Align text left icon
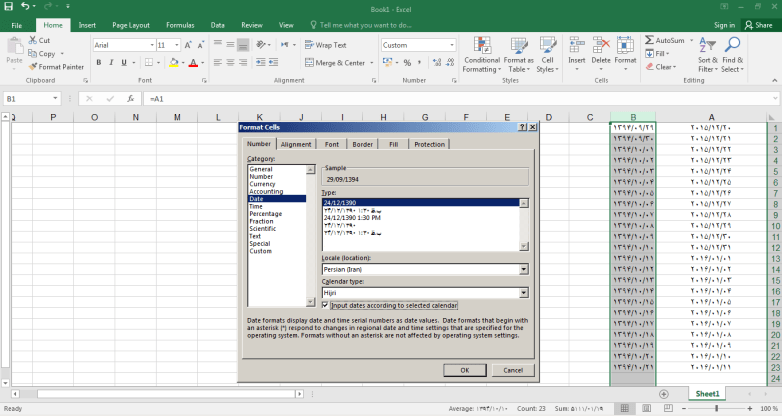This screenshot has width=782, height=416. [218, 62]
